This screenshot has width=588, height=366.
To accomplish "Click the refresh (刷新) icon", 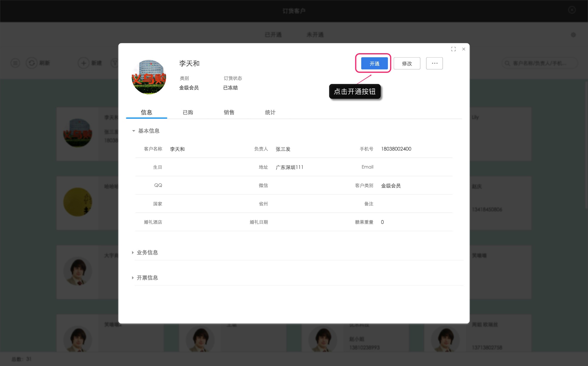I will pyautogui.click(x=32, y=63).
